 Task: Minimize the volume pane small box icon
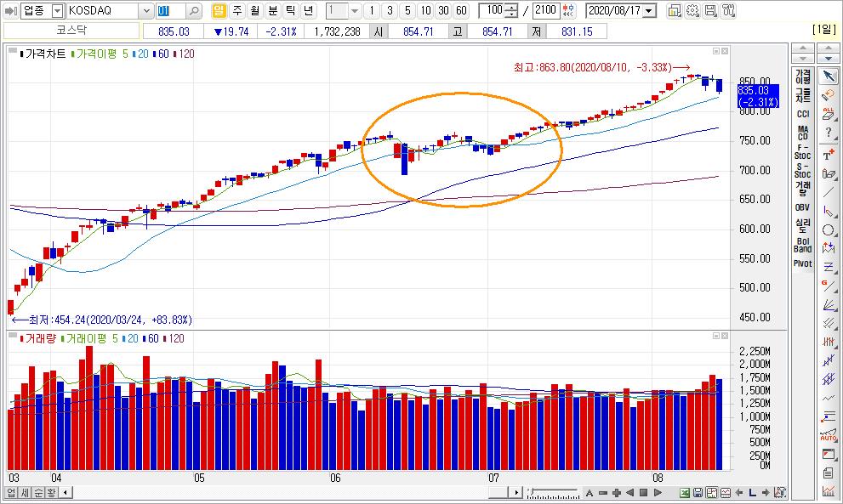pyautogui.click(x=716, y=336)
